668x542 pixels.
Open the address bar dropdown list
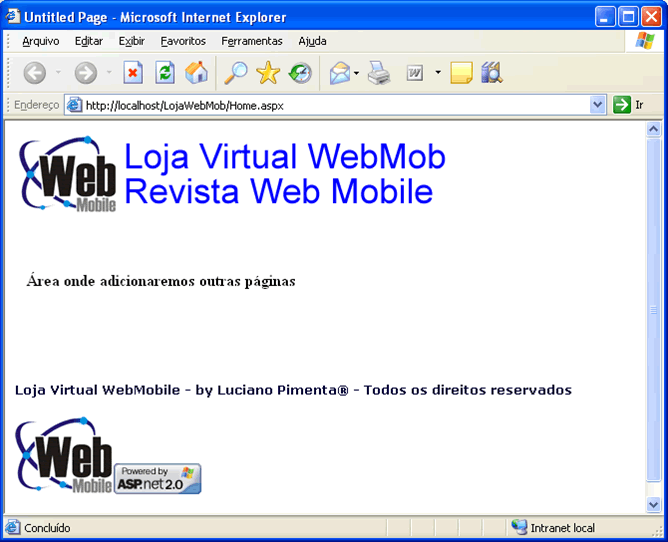click(598, 105)
